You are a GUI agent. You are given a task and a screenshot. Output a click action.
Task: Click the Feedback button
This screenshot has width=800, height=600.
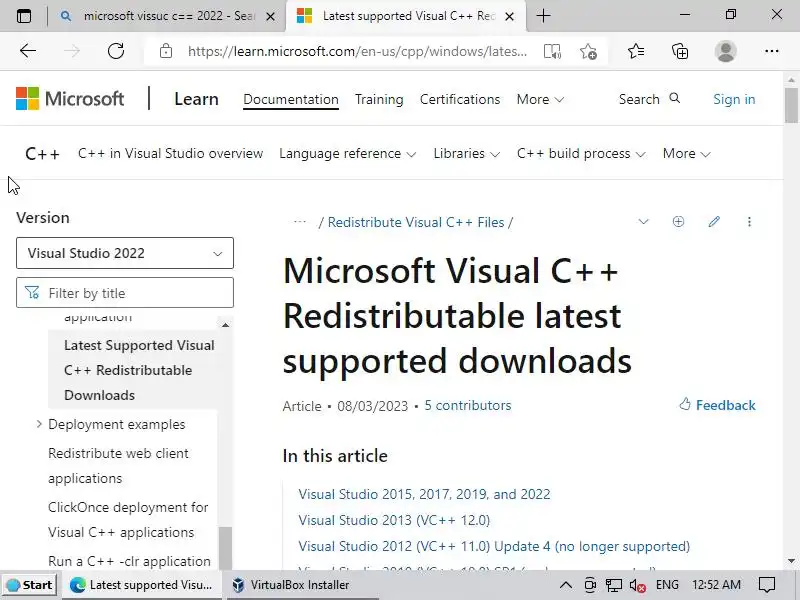coord(717,405)
